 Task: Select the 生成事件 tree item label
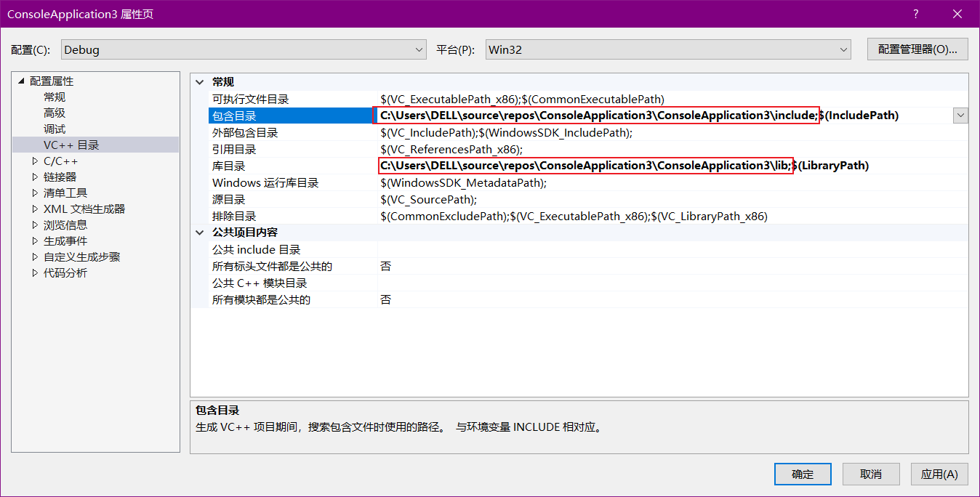pos(65,241)
